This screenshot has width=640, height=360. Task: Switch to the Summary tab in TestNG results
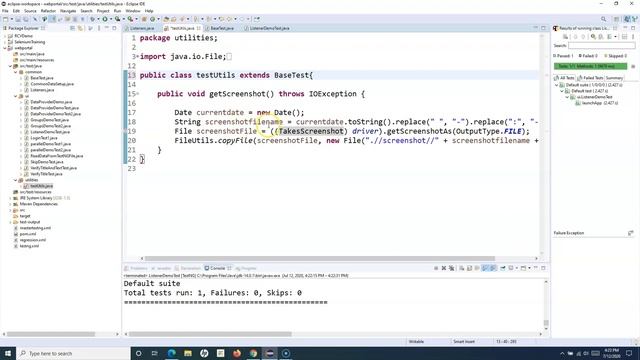click(x=614, y=78)
